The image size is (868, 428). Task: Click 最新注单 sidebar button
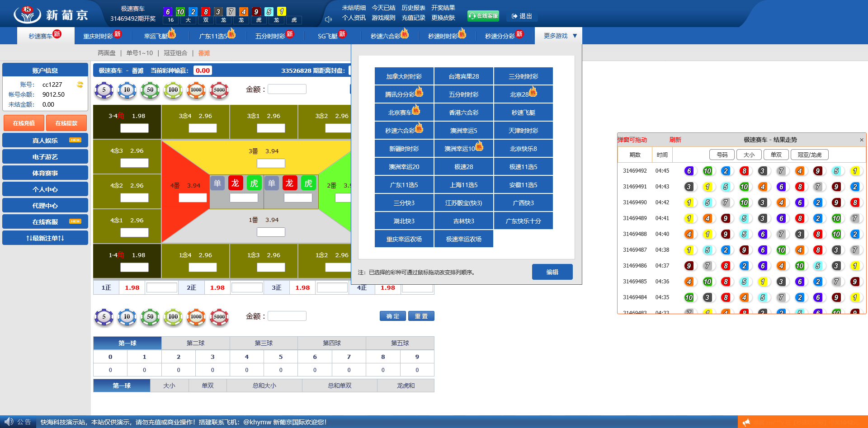point(45,238)
